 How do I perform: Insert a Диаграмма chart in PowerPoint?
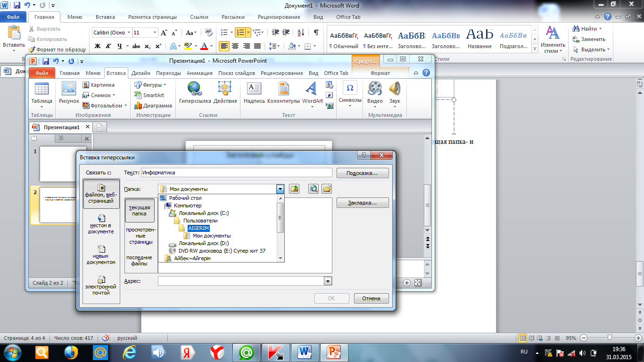(153, 106)
